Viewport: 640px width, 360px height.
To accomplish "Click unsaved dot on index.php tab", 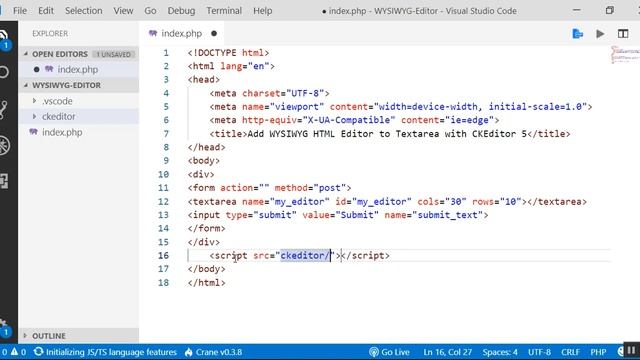I will [214, 33].
